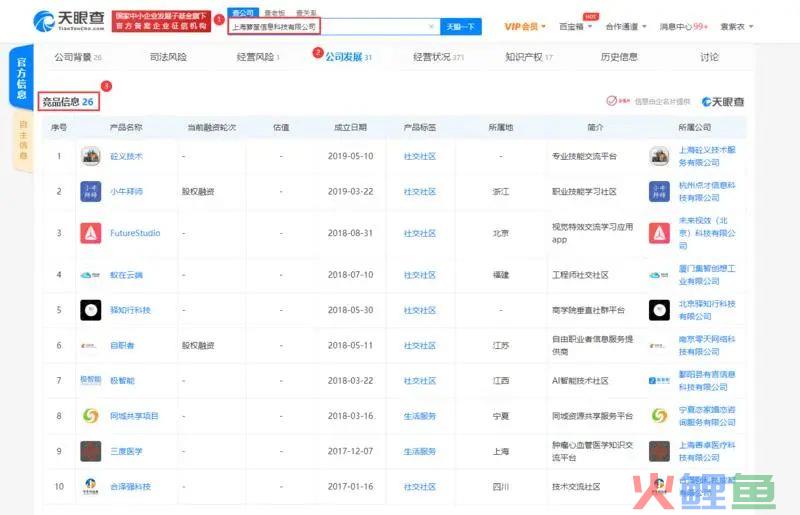Switch to the 公司背景 tab
800x515 pixels.
click(78, 57)
